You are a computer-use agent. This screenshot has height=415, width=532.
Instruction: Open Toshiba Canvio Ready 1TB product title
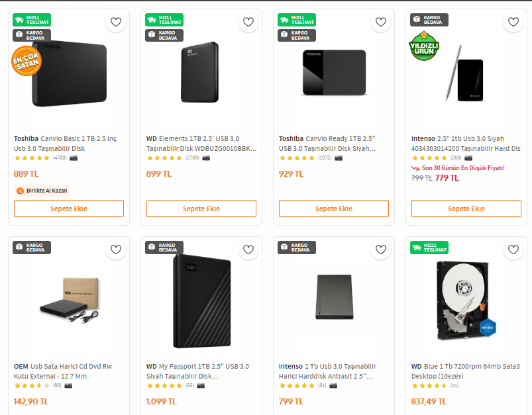click(x=327, y=144)
